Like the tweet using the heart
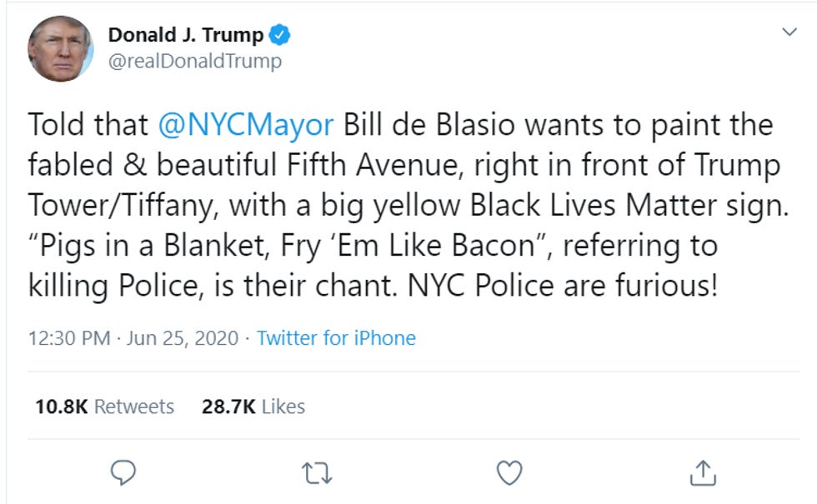817x504 pixels. click(508, 472)
